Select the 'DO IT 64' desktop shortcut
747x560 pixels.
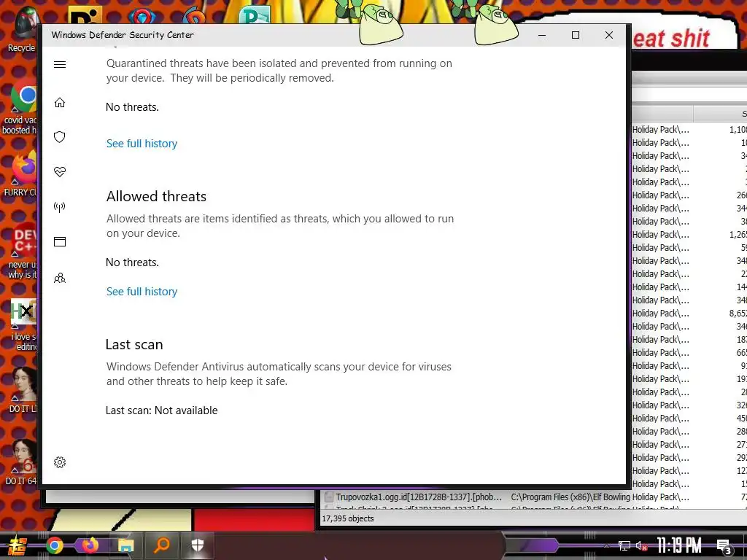(21, 462)
